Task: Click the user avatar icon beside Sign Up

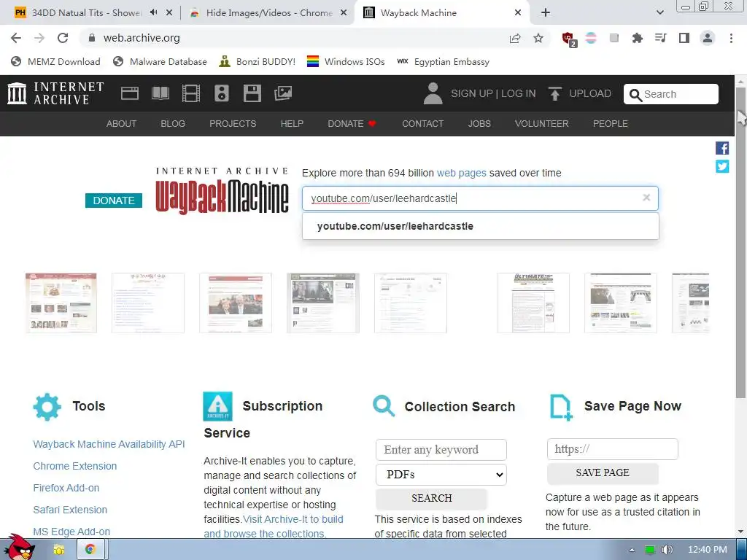Action: (433, 93)
